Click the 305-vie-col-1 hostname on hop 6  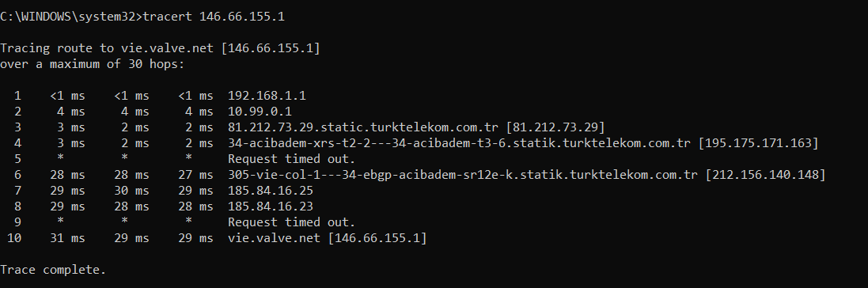(x=463, y=175)
